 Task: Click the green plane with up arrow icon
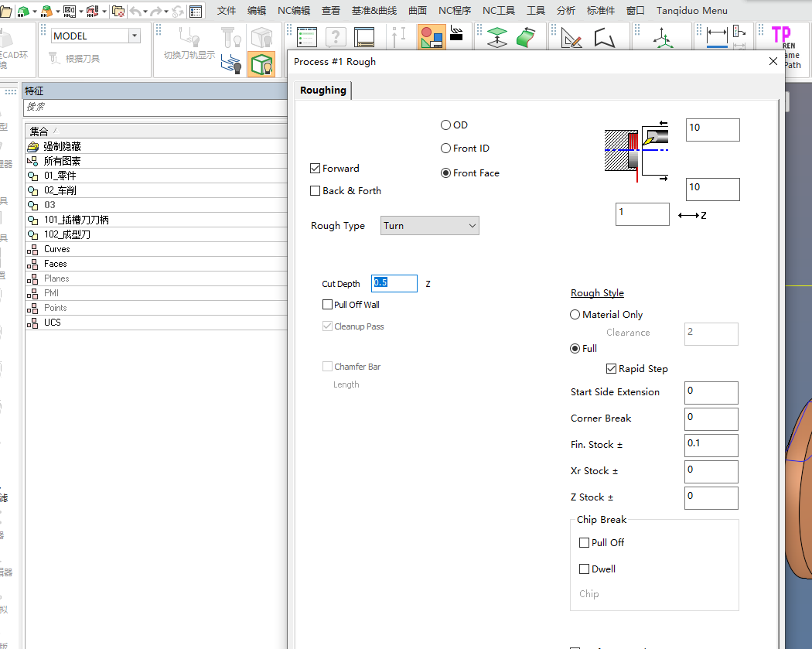[497, 37]
